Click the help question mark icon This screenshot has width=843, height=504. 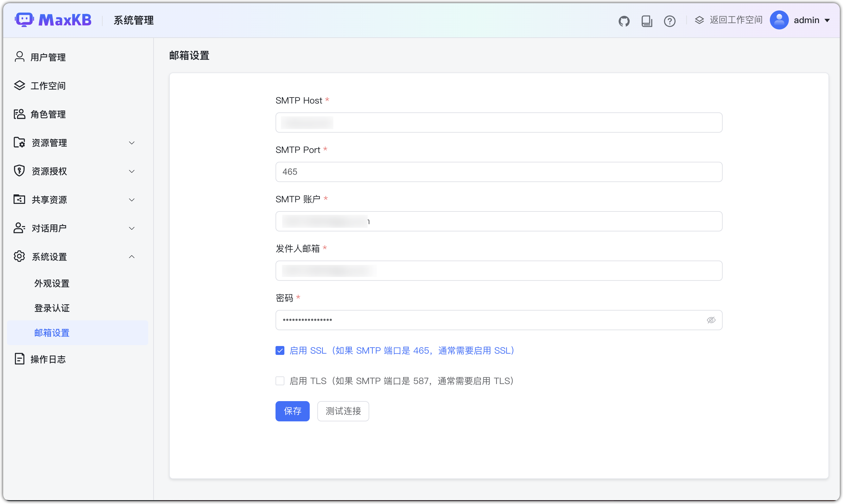point(669,21)
